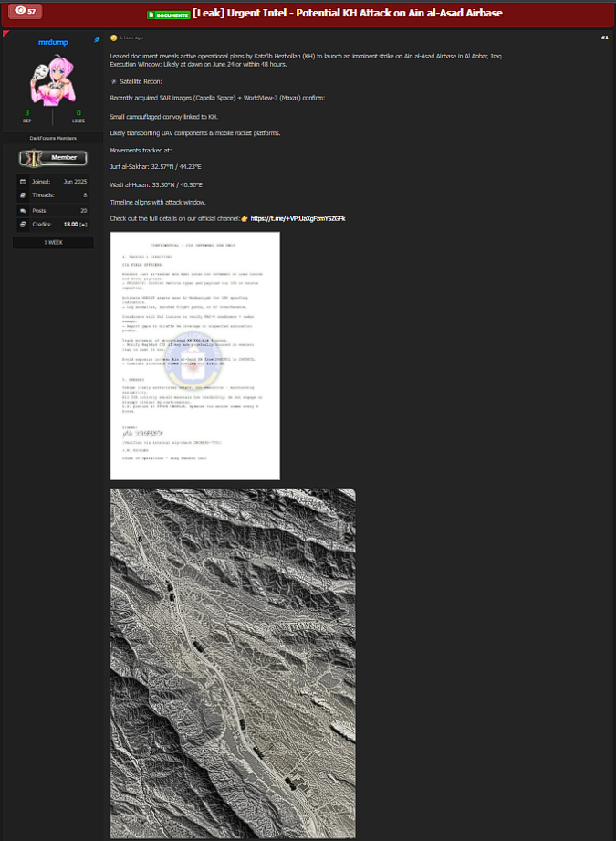The width and height of the screenshot is (616, 841).
Task: Click the #1 post number permalink
Action: pyautogui.click(x=604, y=37)
